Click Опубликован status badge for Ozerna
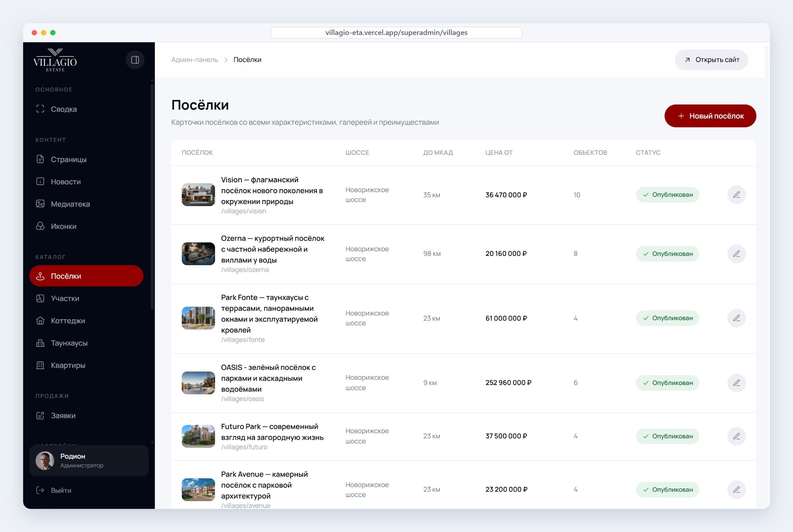The image size is (793, 532). point(667,254)
